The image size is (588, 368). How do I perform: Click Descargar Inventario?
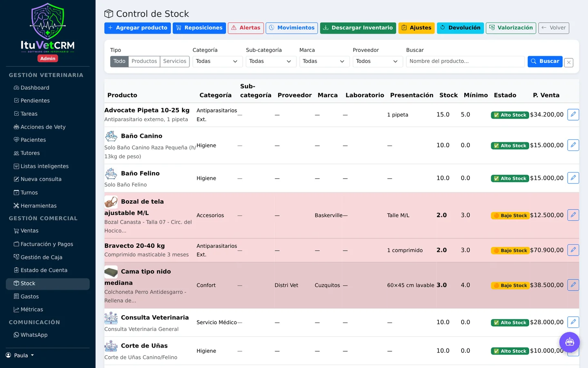tap(358, 28)
